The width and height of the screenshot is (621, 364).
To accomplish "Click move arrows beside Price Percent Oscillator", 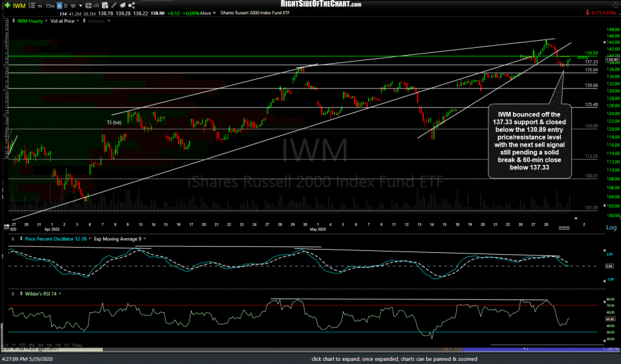I will [21, 239].
